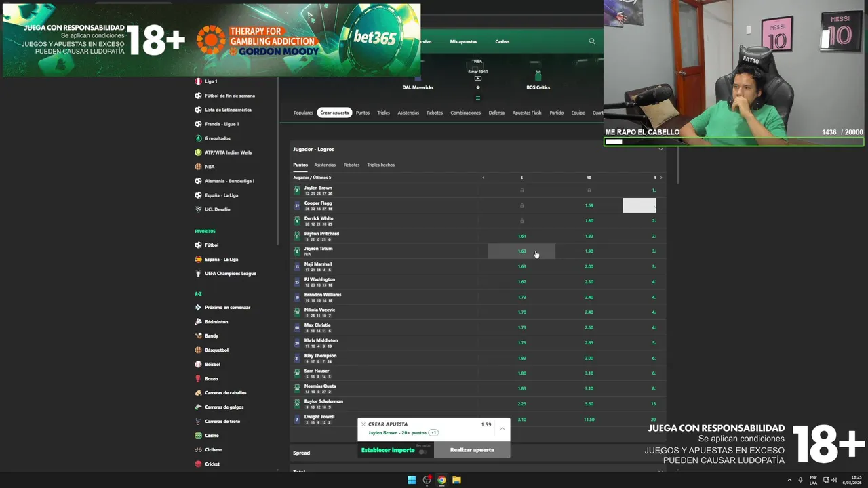This screenshot has width=868, height=488.
Task: Open Francia - Ligue 1 link
Action: [x=222, y=124]
